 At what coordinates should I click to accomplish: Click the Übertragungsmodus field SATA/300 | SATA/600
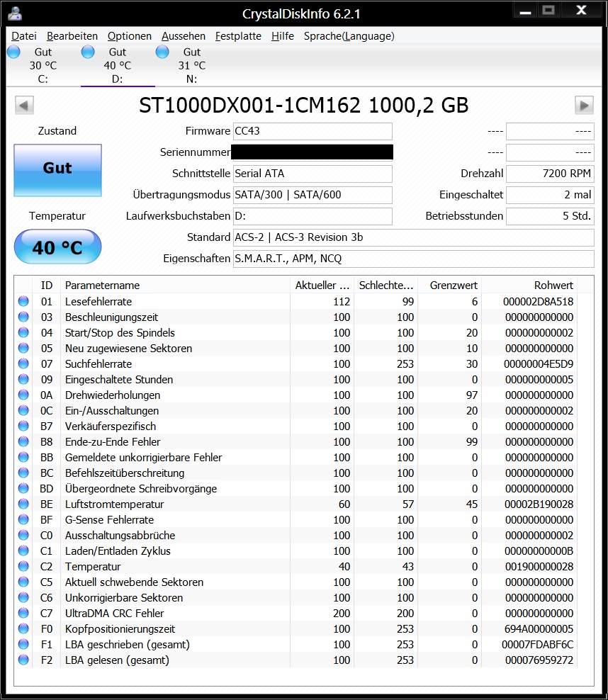tap(313, 195)
